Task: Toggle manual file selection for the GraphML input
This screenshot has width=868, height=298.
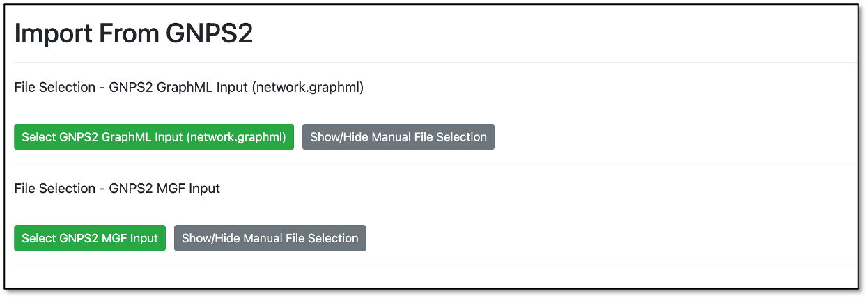Action: click(x=398, y=137)
